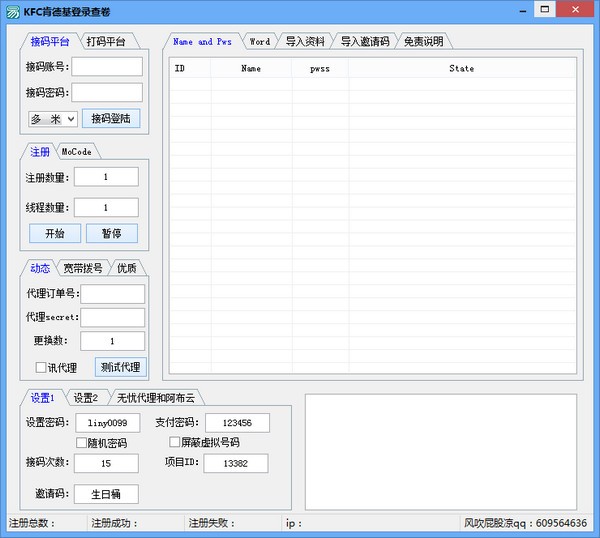This screenshot has height=538, width=600.
Task: Focus the 接码密码 input field
Action: 107,92
